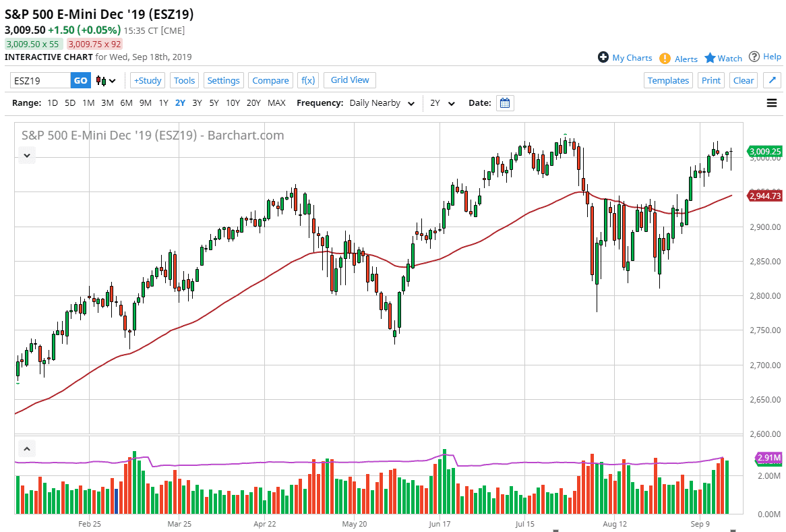Click the Watch star icon
786x532 pixels.
pos(710,58)
